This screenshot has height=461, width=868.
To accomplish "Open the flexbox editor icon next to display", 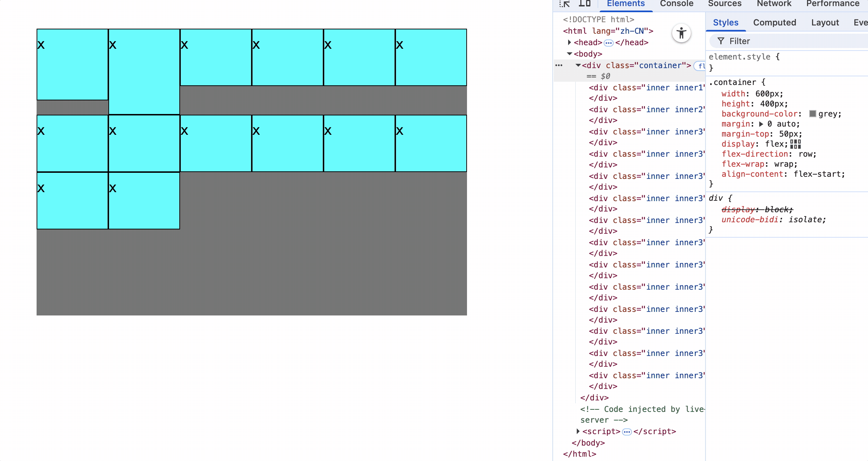I will 795,144.
